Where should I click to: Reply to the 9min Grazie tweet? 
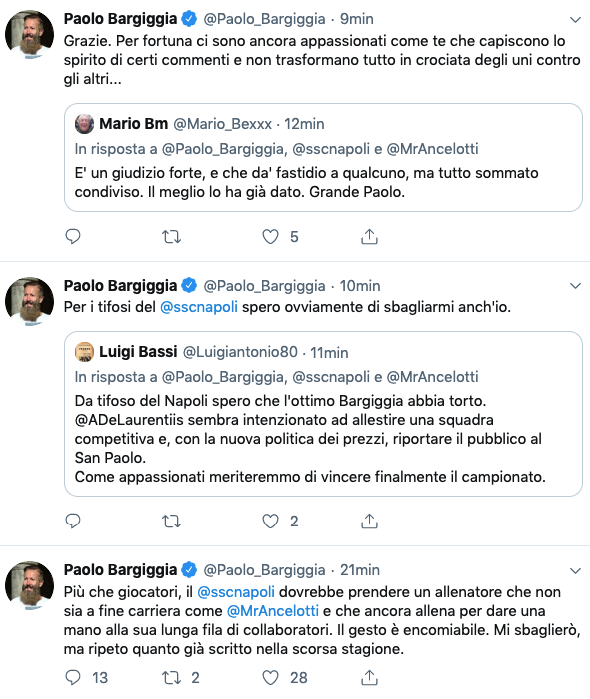(x=73, y=236)
